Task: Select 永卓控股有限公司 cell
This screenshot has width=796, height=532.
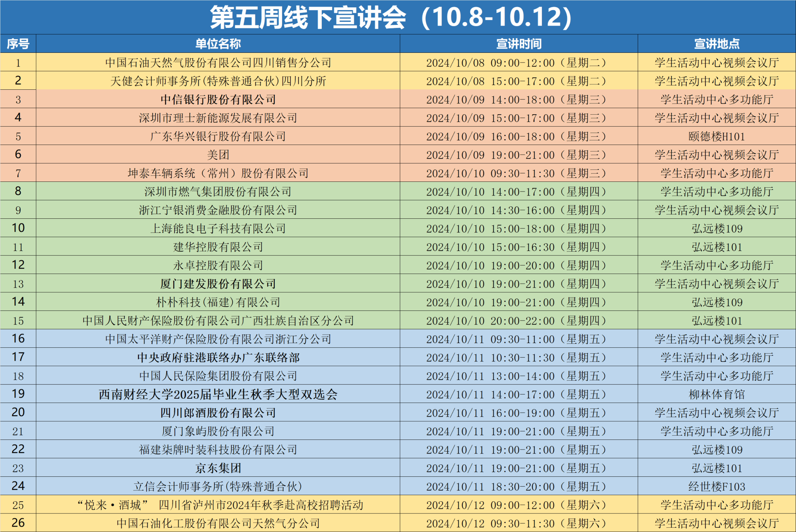Action: 218,265
